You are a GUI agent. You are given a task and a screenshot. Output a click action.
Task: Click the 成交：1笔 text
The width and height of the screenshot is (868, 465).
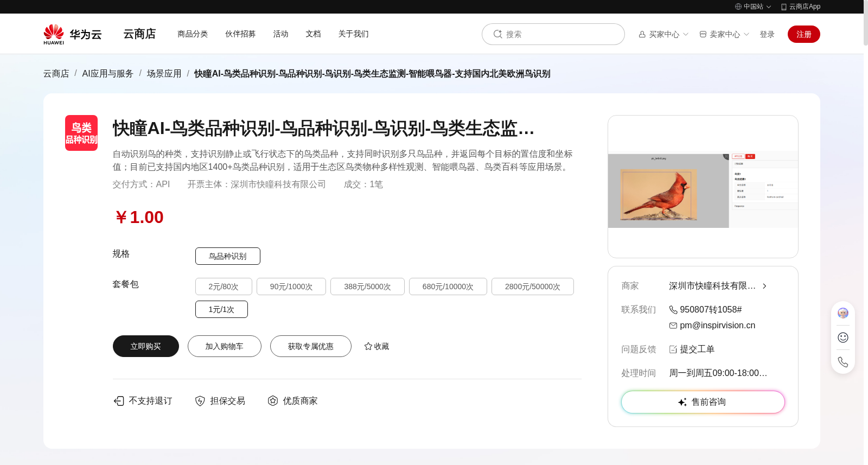pos(363,184)
